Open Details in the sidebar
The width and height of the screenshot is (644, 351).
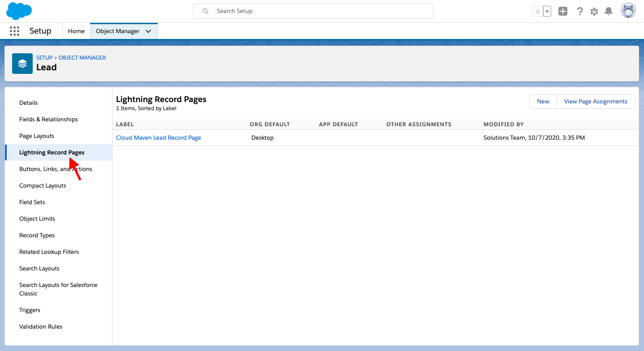[29, 103]
